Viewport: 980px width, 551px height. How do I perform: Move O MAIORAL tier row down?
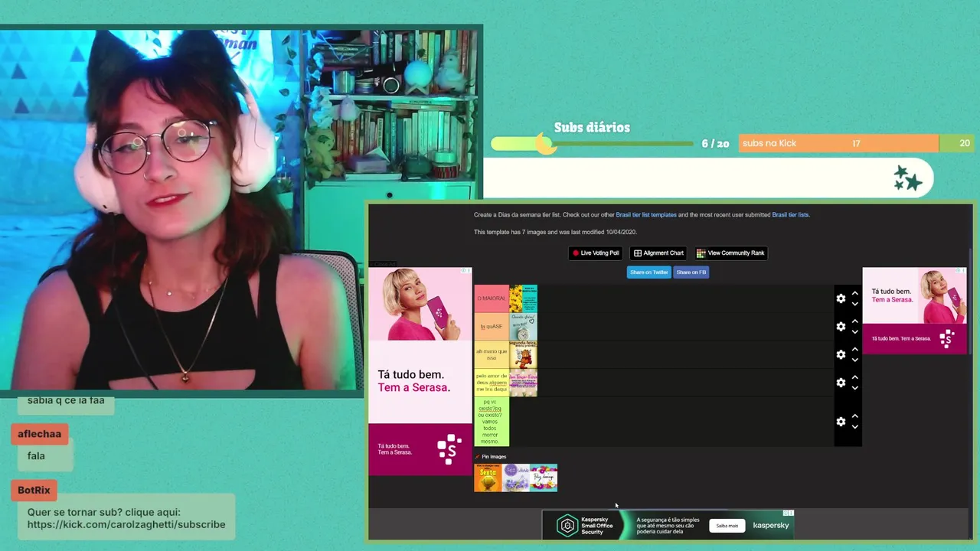pyautogui.click(x=855, y=304)
